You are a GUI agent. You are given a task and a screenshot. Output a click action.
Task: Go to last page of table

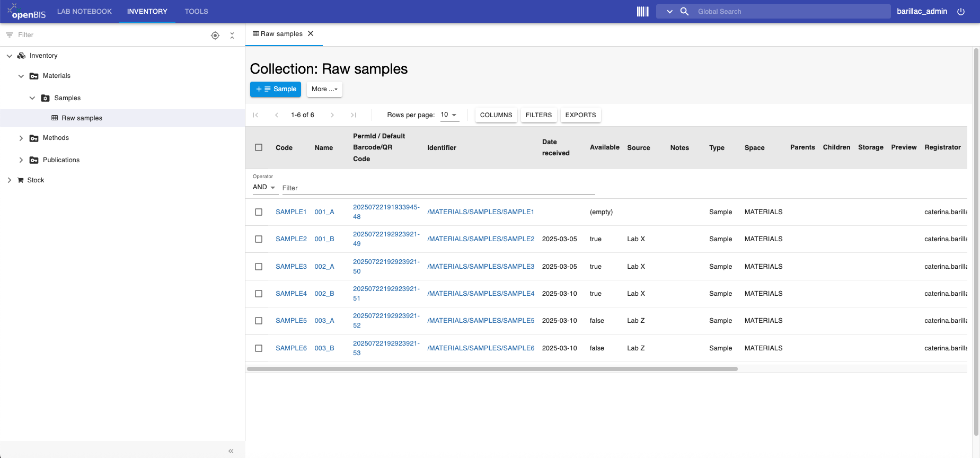point(354,115)
